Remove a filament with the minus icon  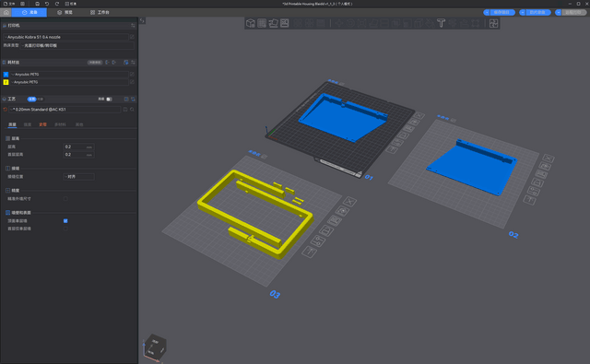(107, 63)
